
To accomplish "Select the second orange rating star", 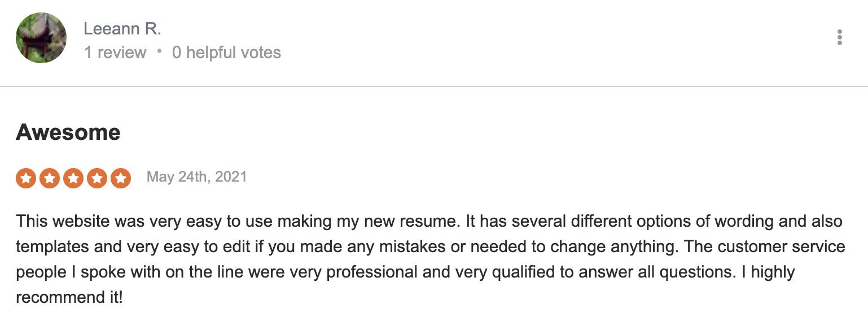I will click(50, 178).
